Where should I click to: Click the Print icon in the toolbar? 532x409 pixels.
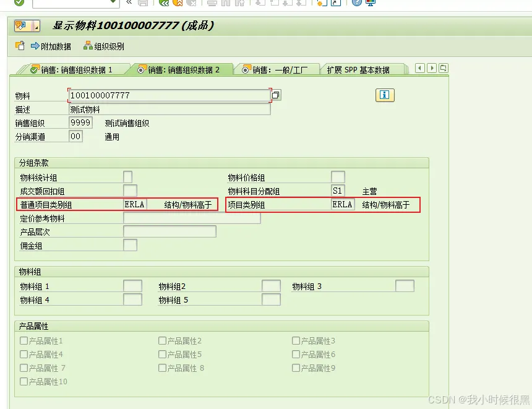(211, 4)
